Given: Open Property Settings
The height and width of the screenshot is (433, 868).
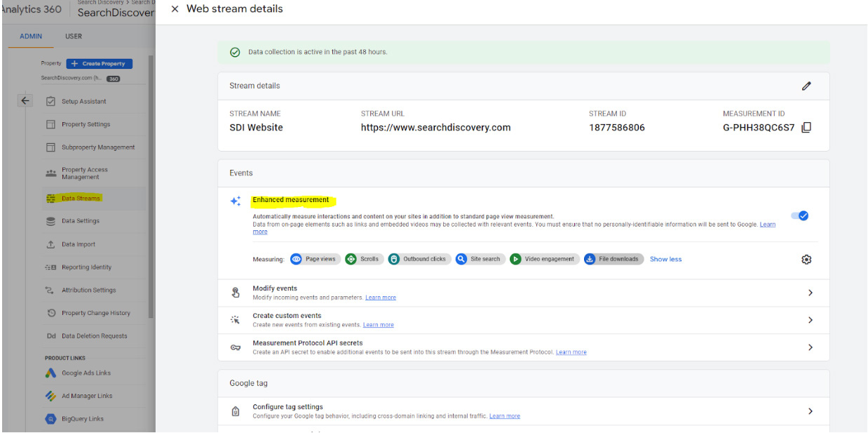Looking at the screenshot, I should pos(86,124).
